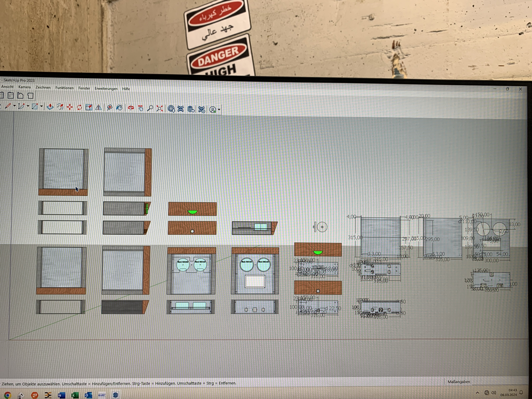The image size is (532, 399).
Task: Select the Rotate tool
Action: coord(79,107)
